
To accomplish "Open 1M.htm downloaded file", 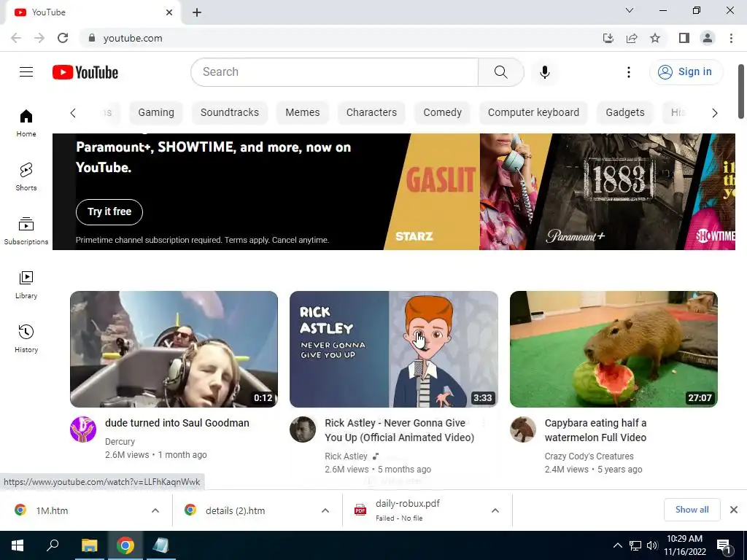I will coord(53,510).
